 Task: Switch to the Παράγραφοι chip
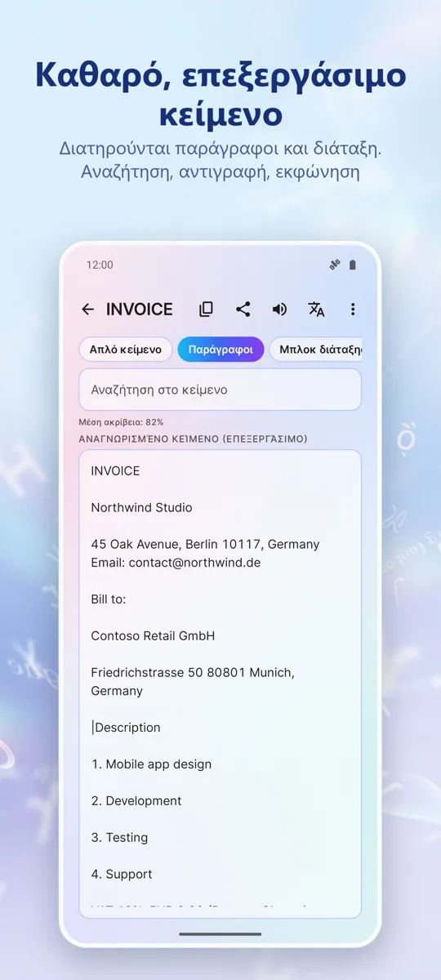(220, 350)
